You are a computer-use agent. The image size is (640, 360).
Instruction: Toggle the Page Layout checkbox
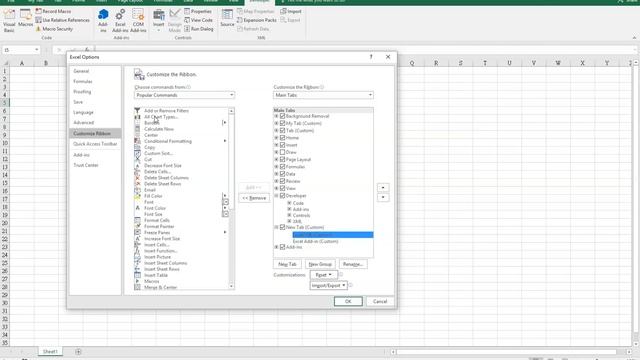[282, 160]
